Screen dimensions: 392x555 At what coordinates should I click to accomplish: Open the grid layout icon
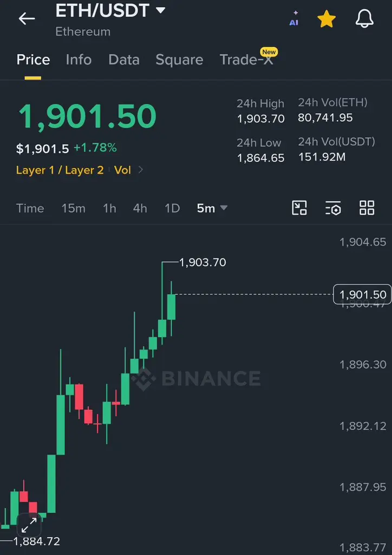pyautogui.click(x=367, y=208)
